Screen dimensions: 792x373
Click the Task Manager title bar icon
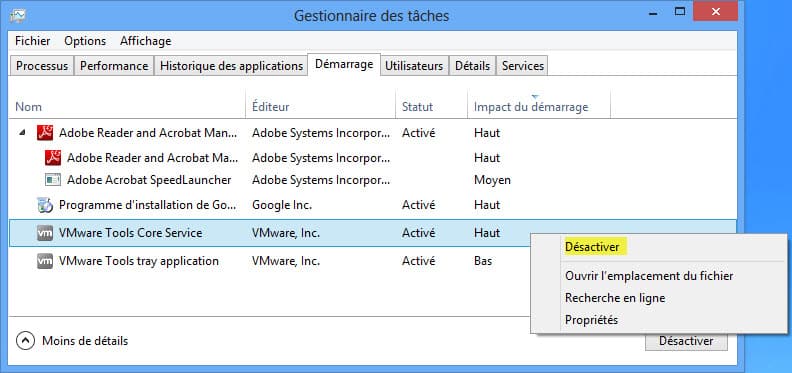tap(18, 16)
